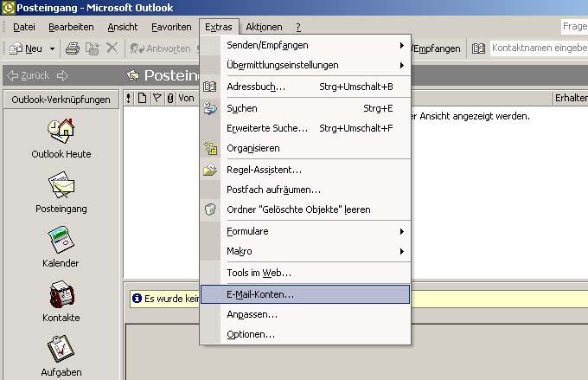Click the address book icon beside contact search
The width and height of the screenshot is (588, 380).
478,48
